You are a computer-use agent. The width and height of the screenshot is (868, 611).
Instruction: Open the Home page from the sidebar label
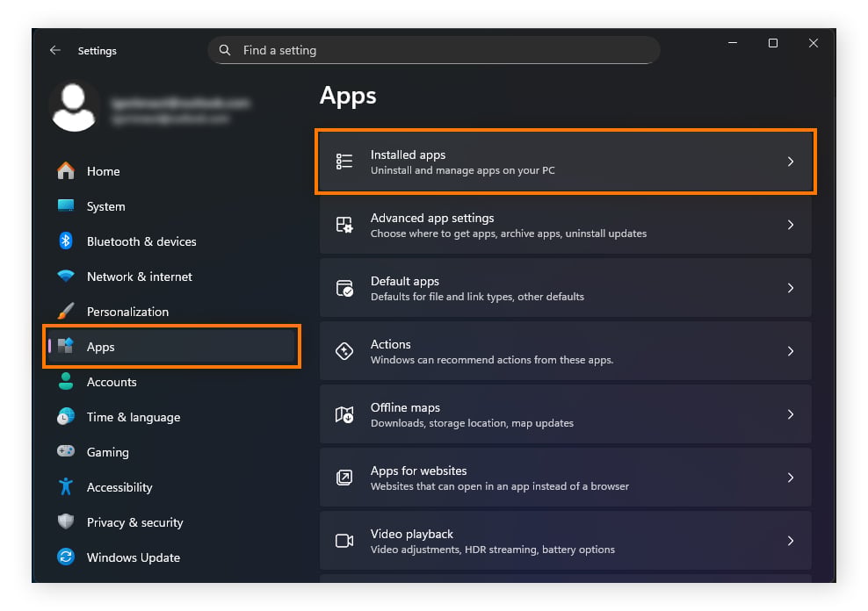coord(104,171)
